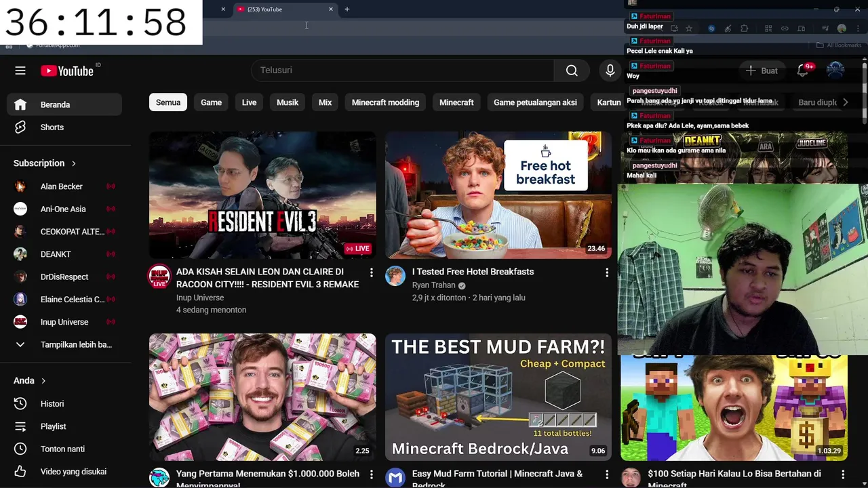Open CEOKOPAT ALTE... channel subscription
The image size is (868, 488).
(64, 232)
